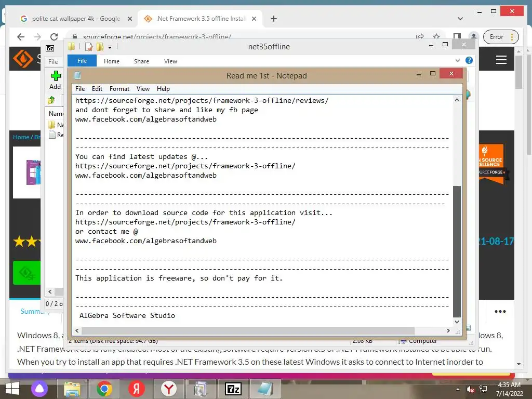
Task: Click Properties quick access icon in Explorer
Action: pyautogui.click(x=88, y=46)
